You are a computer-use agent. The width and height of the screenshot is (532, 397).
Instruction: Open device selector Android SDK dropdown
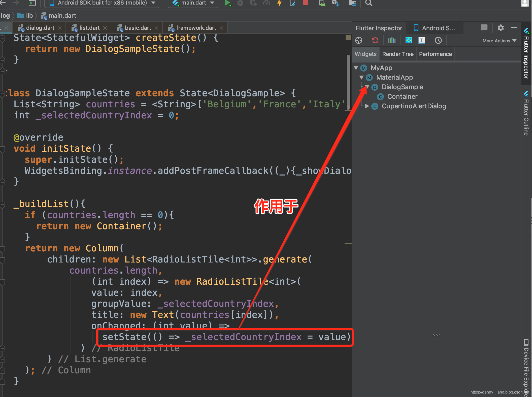[x=102, y=3]
